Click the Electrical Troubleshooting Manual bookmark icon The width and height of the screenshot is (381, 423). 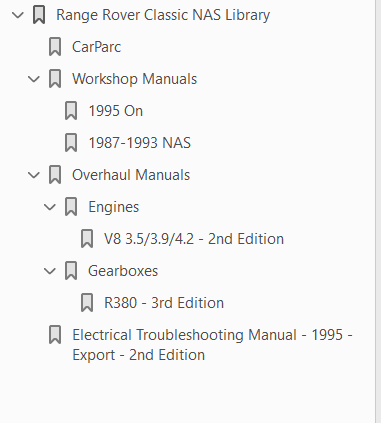[55, 335]
